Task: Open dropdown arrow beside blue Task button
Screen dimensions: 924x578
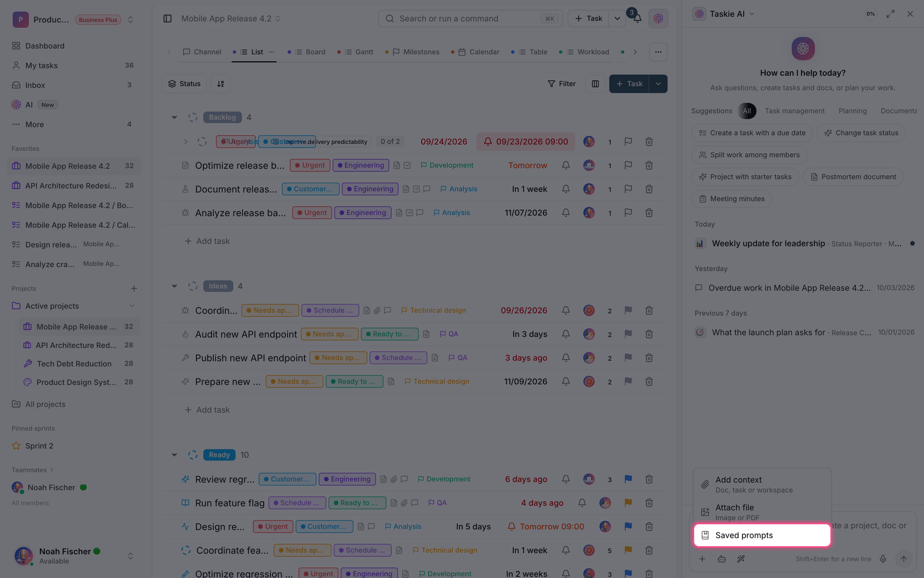Action: 658,84
